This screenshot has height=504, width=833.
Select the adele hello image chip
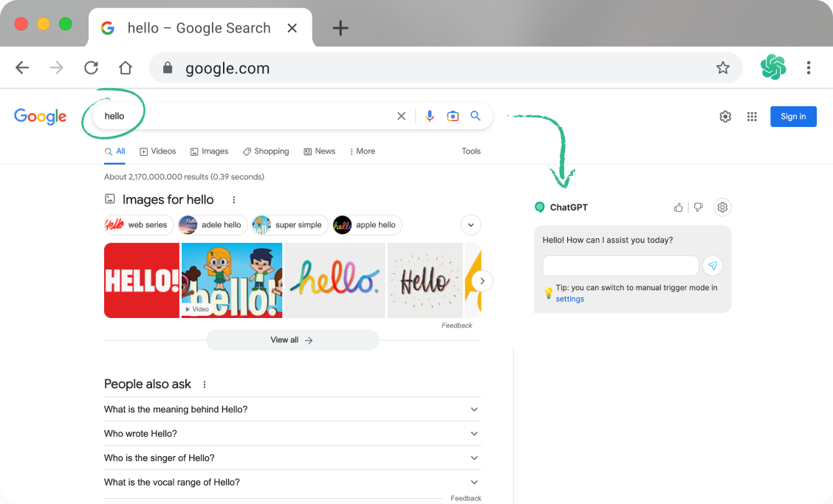coord(213,224)
